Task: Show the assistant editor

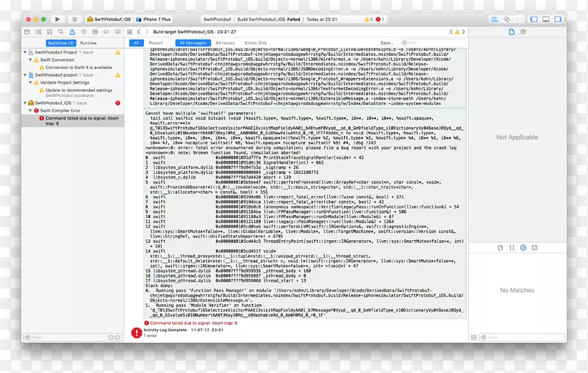Action: click(x=506, y=19)
